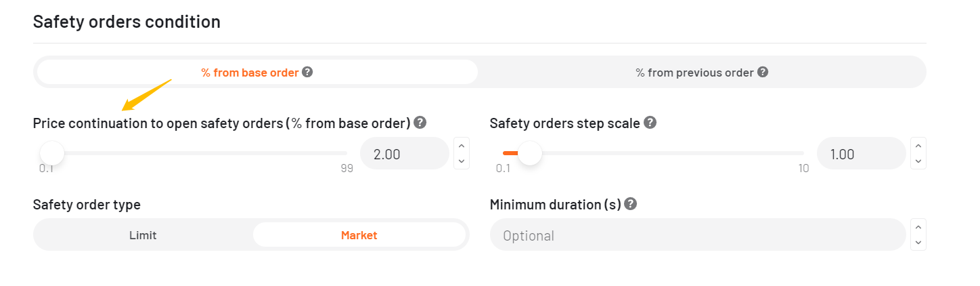Image resolution: width=980 pixels, height=286 pixels.
Task: Focus the 2.00 price continuation input
Action: click(x=405, y=153)
